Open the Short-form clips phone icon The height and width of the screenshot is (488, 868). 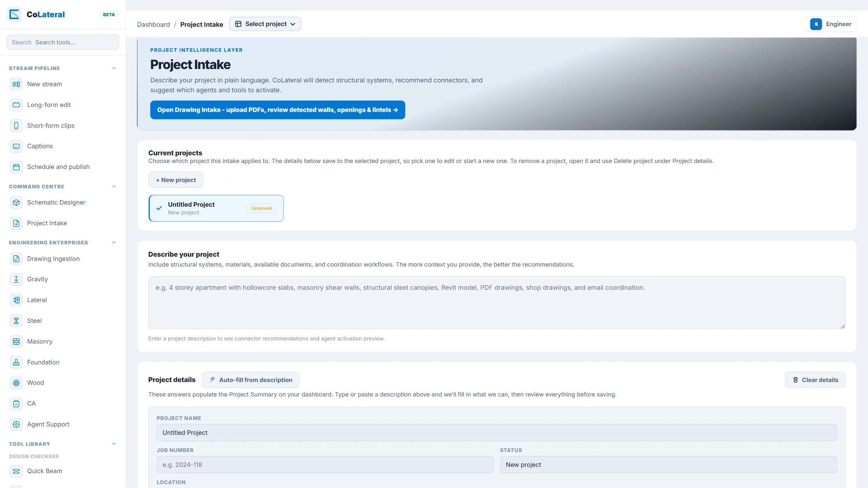click(16, 126)
